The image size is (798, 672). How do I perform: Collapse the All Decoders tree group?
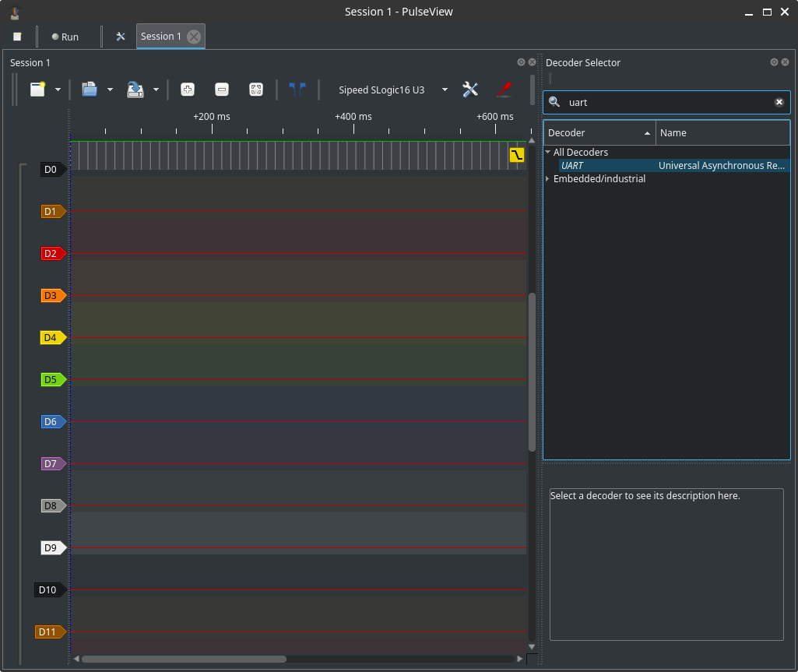[547, 153]
